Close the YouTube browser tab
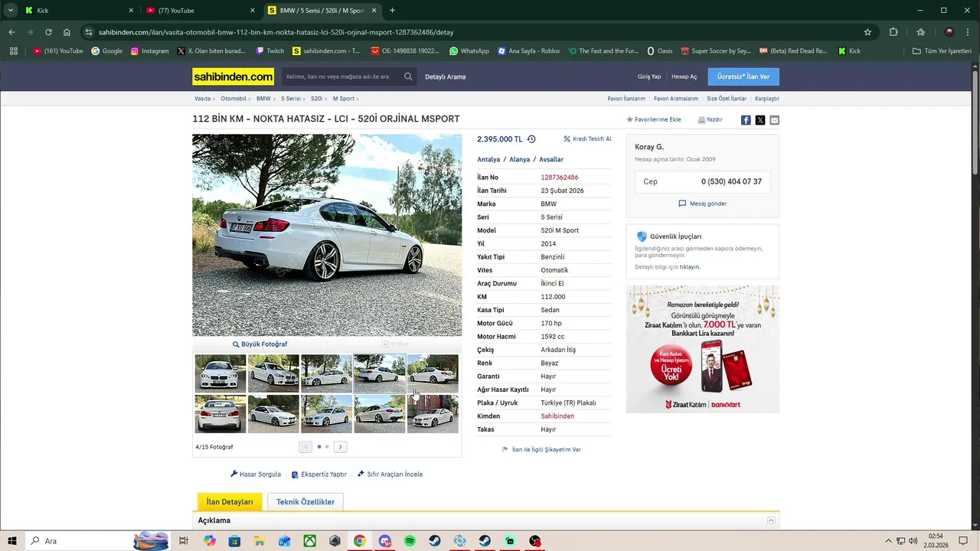Image resolution: width=980 pixels, height=551 pixels. tap(253, 10)
